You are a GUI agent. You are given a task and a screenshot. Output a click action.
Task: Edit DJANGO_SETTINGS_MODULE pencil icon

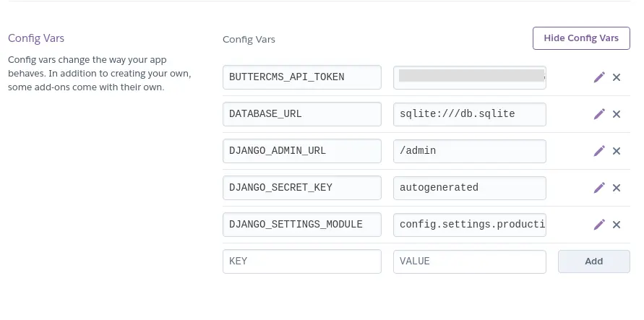tap(599, 225)
